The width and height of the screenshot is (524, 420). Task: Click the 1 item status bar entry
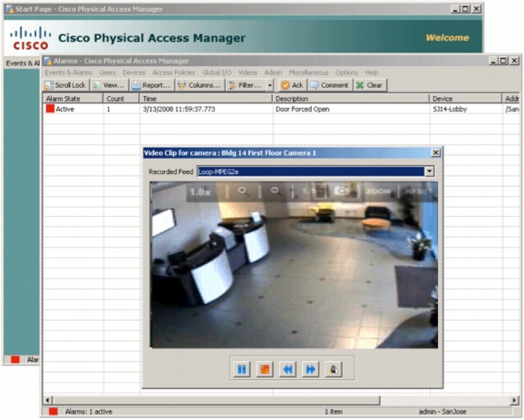(x=334, y=412)
